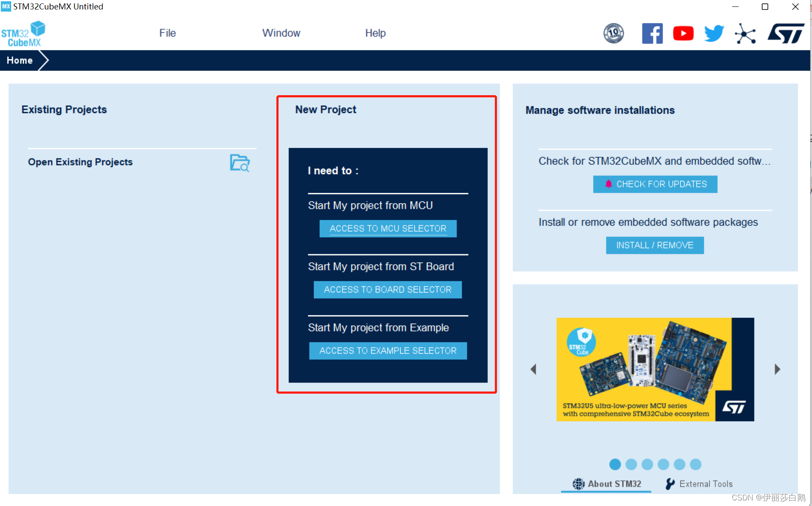Click 'Start My project from MCU' text
This screenshot has height=506, width=812.
coord(370,205)
